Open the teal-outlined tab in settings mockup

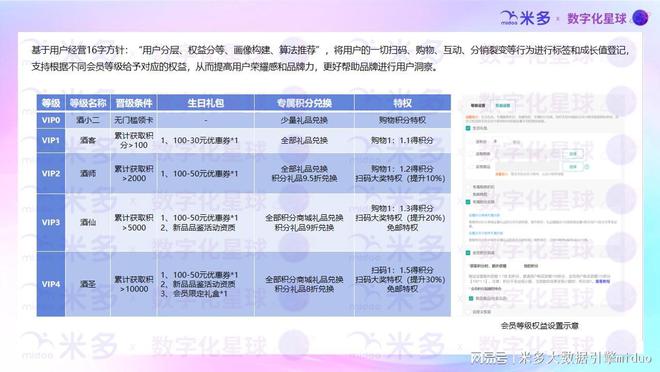tap(503, 106)
